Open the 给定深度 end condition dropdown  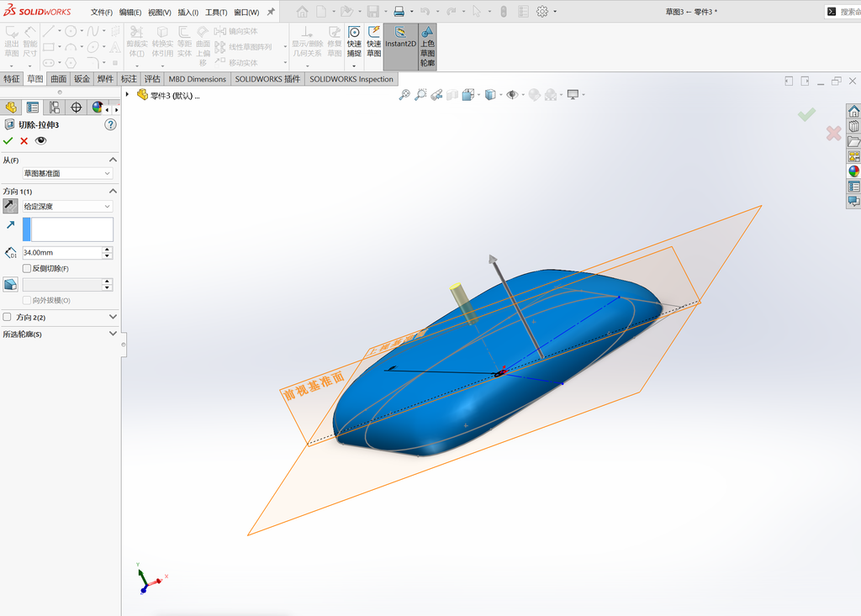67,207
